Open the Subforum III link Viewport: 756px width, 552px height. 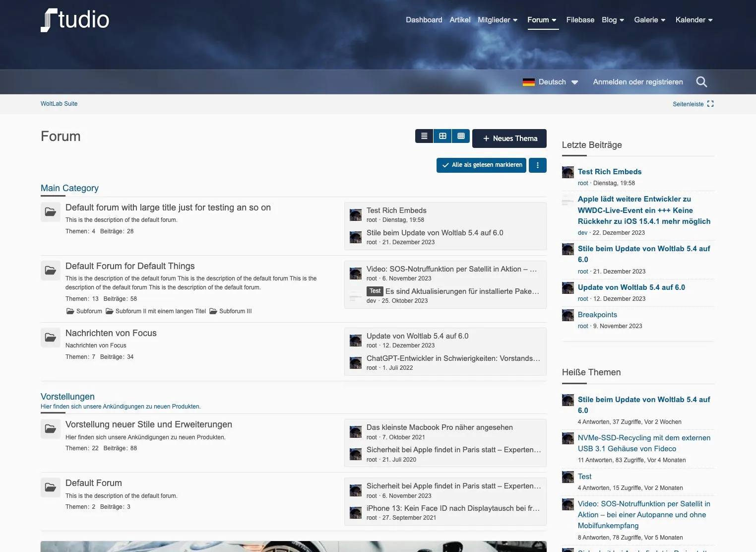(235, 311)
